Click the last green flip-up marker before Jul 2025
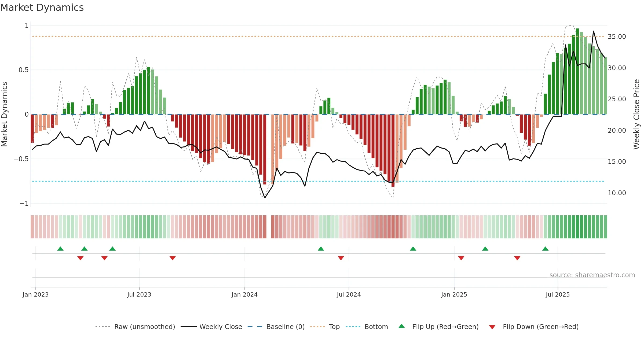Image resolution: width=644 pixels, height=362 pixels. (545, 249)
